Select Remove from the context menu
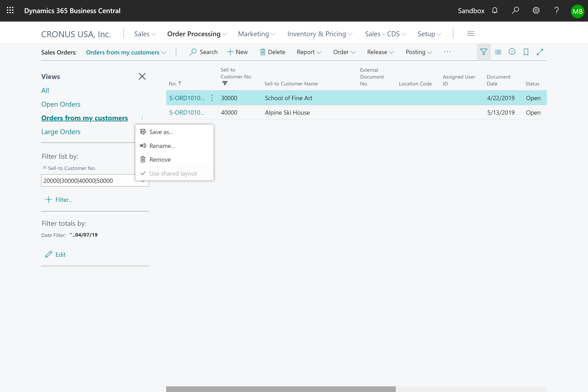The width and height of the screenshot is (588, 392). 160,159
